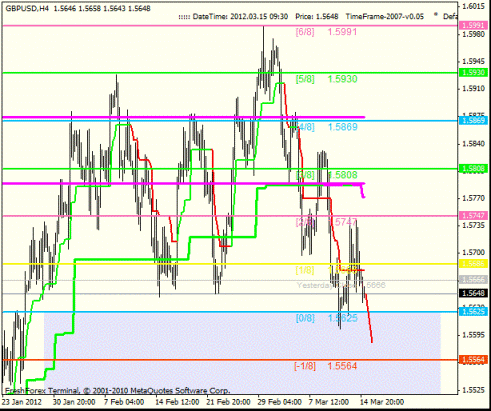Select the blue 1.5869 price axis tag
This screenshot has height=411, width=491.
click(x=473, y=120)
